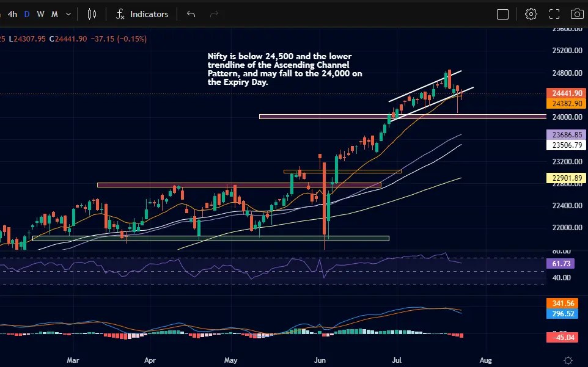This screenshot has height=367, width=588.
Task: Open the chart layout selector square
Action: tap(502, 14)
